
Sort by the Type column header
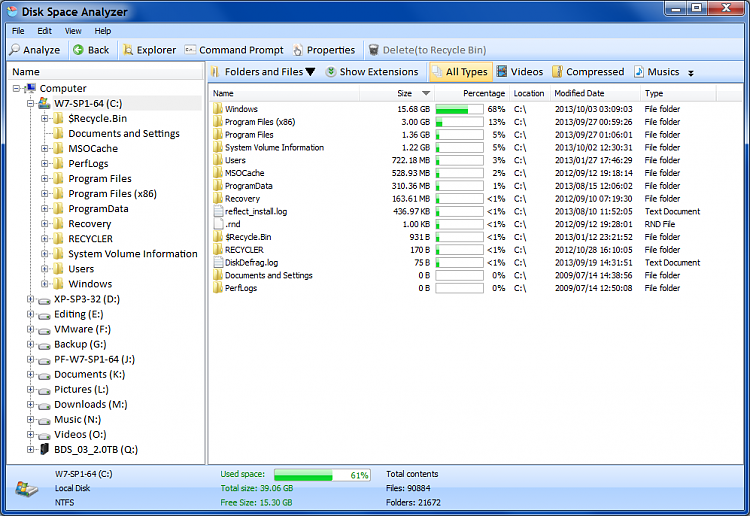click(678, 93)
